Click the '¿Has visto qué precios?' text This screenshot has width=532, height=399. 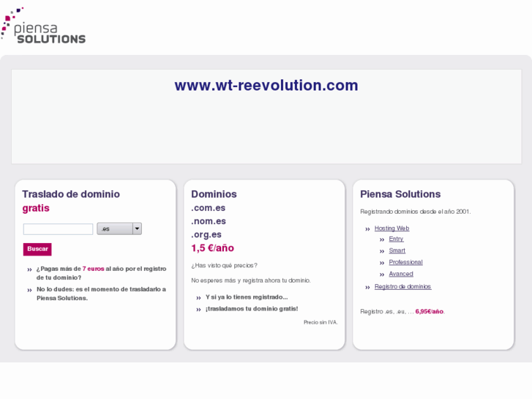point(224,265)
